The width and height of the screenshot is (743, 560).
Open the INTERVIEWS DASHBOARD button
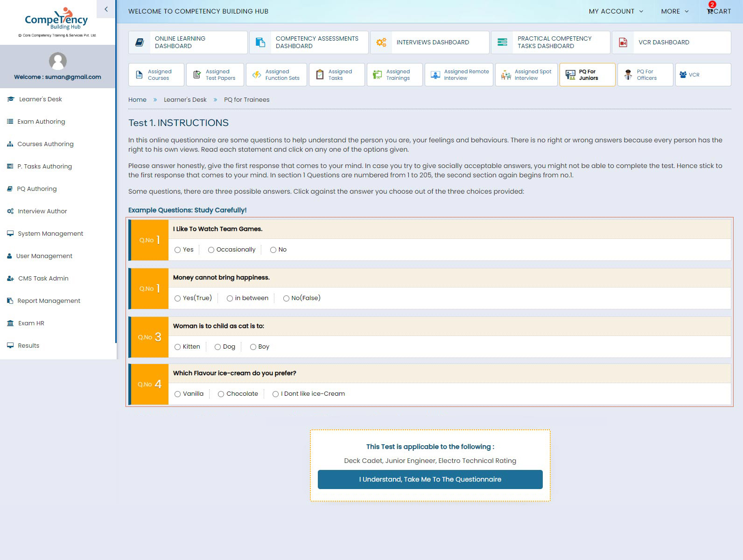[x=430, y=42]
